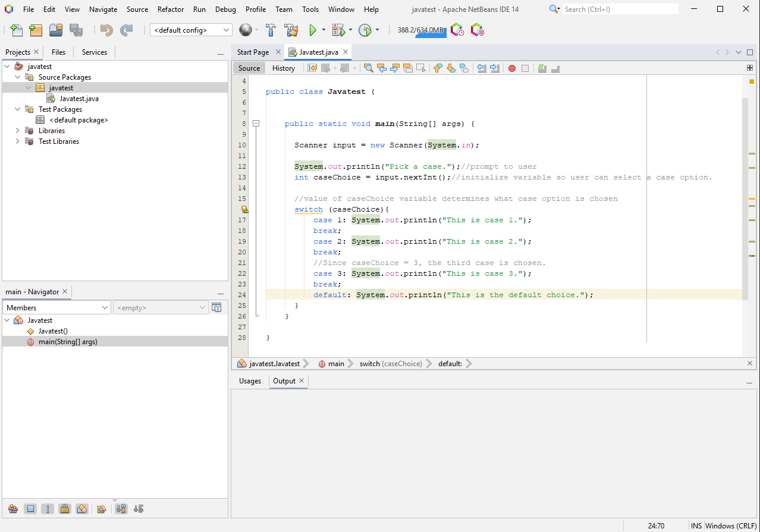
Task: Switch to the Files tab
Action: (58, 52)
